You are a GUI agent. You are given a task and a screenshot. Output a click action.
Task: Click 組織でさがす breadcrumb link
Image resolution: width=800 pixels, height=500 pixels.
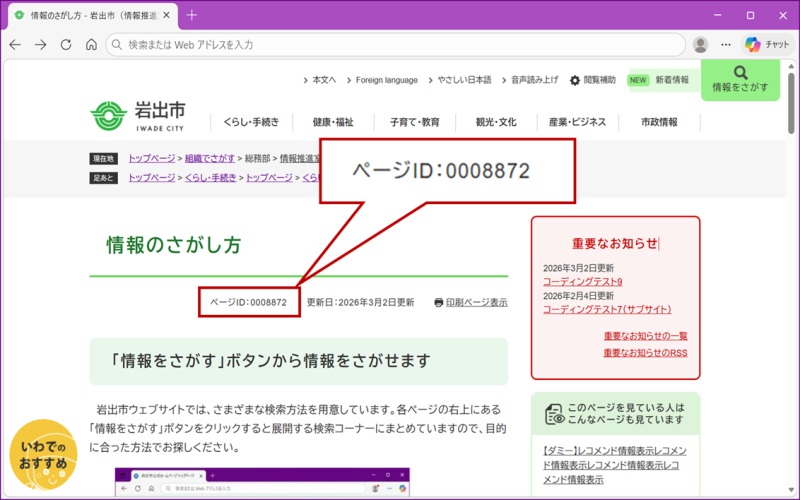[x=210, y=159]
